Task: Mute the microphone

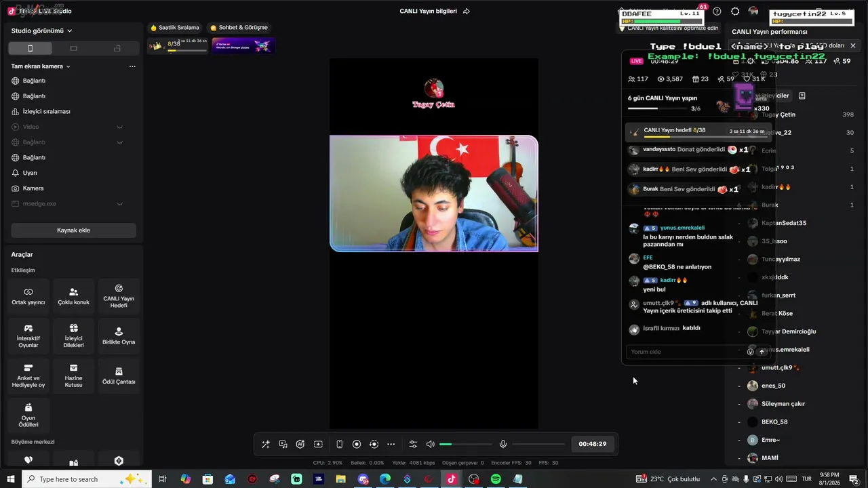Action: (503, 444)
